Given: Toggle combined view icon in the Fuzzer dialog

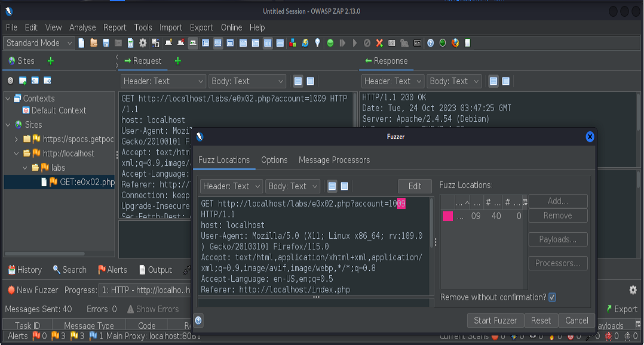Looking at the screenshot, I should 332,186.
